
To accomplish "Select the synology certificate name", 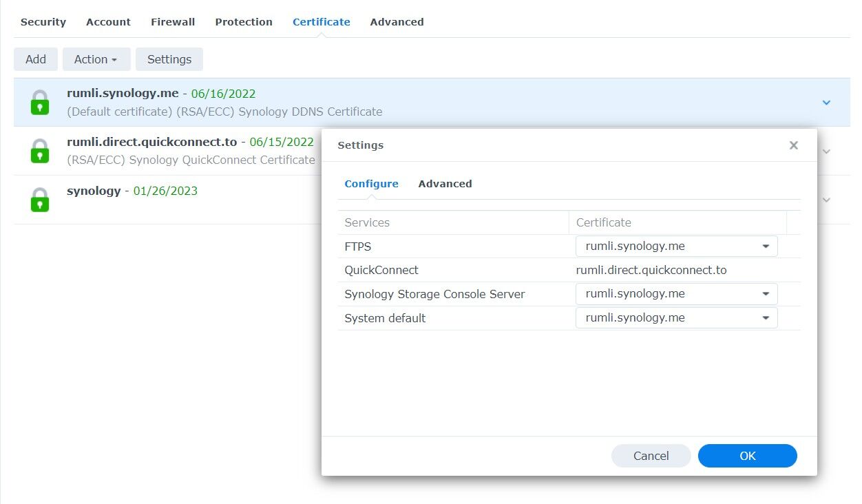I will (94, 191).
